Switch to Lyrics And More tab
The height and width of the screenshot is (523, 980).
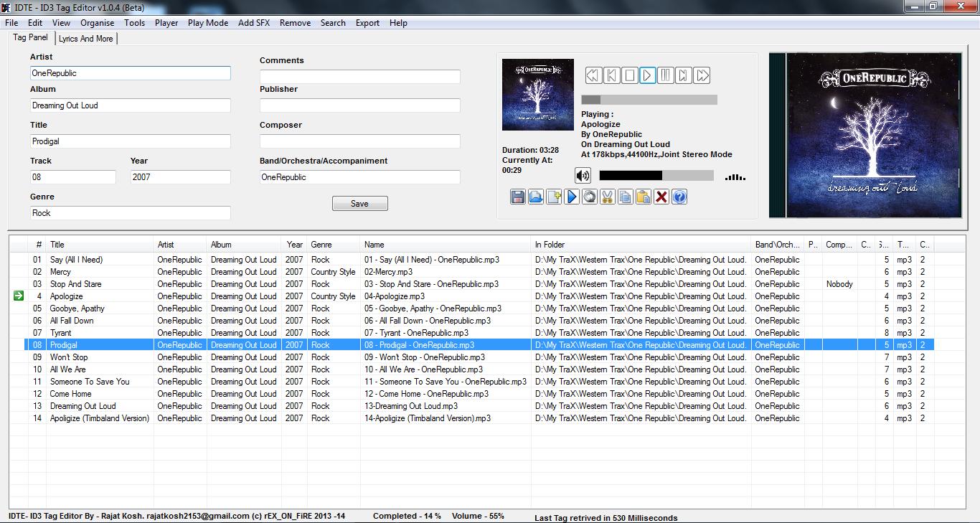click(x=85, y=39)
